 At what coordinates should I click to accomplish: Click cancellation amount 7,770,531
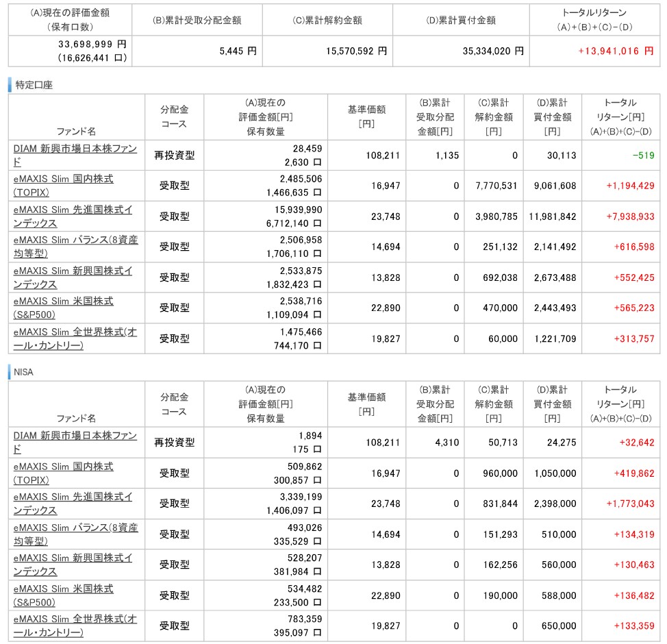(x=496, y=186)
